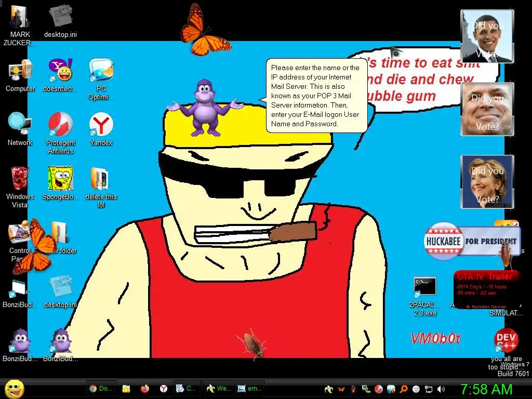Click the Protegent red tray icon
The width and height of the screenshot is (532, 399).
click(x=379, y=389)
